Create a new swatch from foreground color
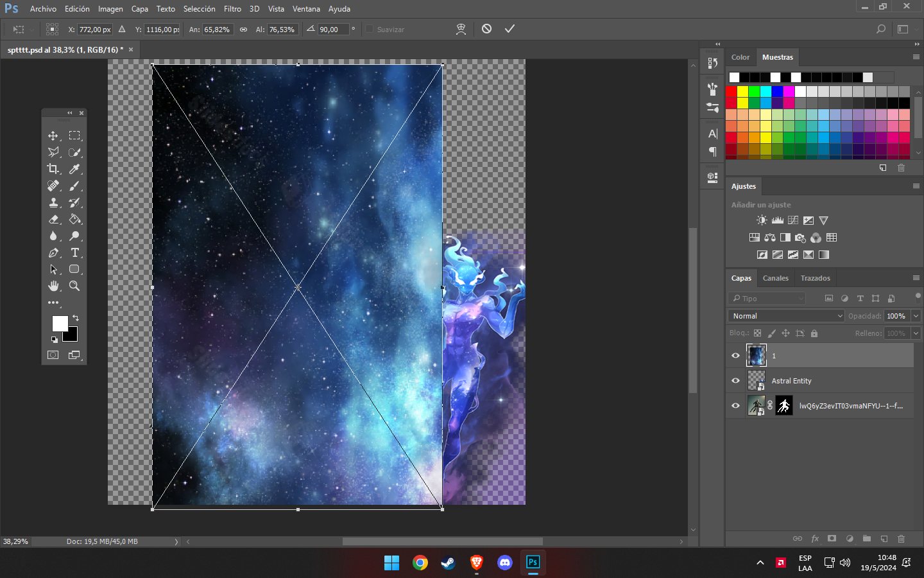924x578 pixels. (883, 168)
